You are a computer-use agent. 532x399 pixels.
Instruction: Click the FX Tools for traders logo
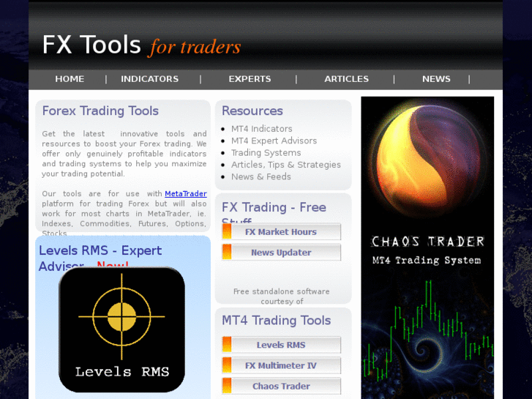(x=141, y=45)
